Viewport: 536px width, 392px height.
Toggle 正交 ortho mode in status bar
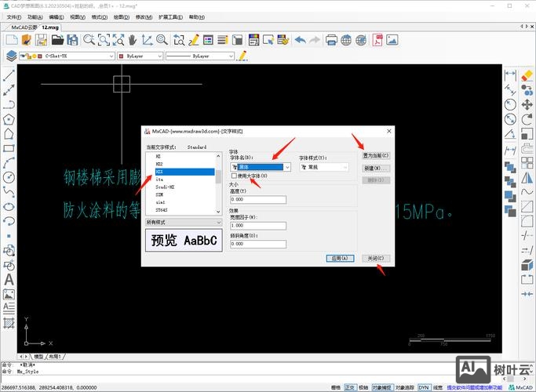pyautogui.click(x=349, y=387)
